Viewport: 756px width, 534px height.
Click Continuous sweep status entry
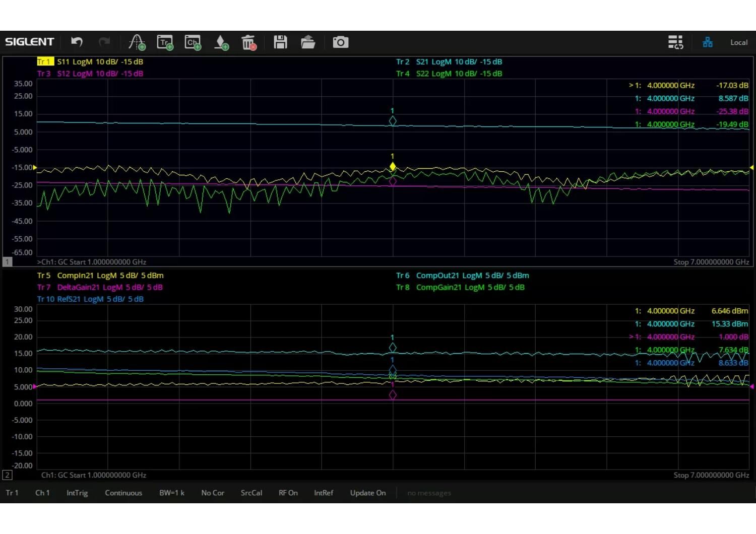pos(123,493)
